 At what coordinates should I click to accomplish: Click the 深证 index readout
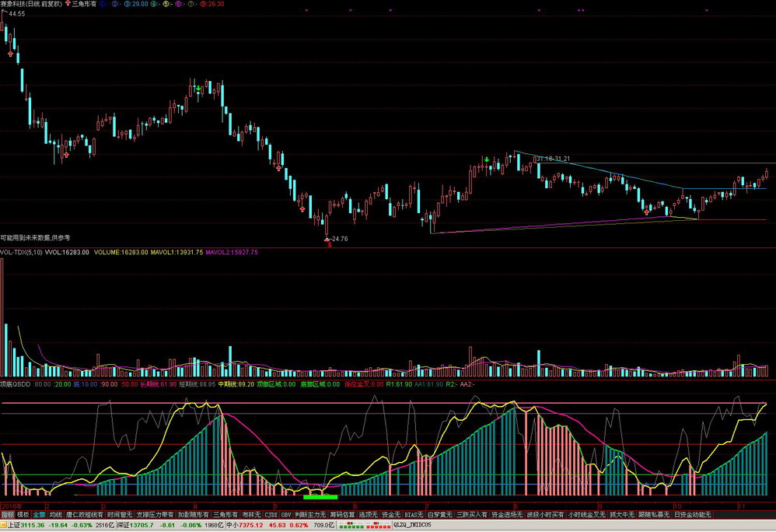(152, 526)
